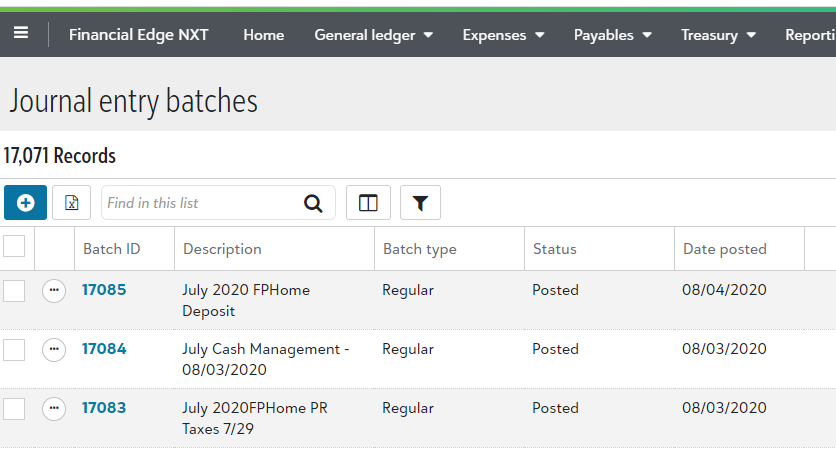The image size is (836, 455).
Task: Expand the General ledger dropdown
Action: (373, 35)
